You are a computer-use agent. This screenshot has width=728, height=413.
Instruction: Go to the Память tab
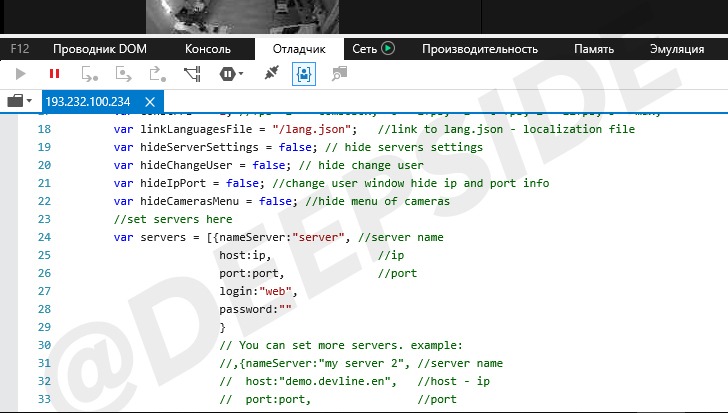point(594,48)
